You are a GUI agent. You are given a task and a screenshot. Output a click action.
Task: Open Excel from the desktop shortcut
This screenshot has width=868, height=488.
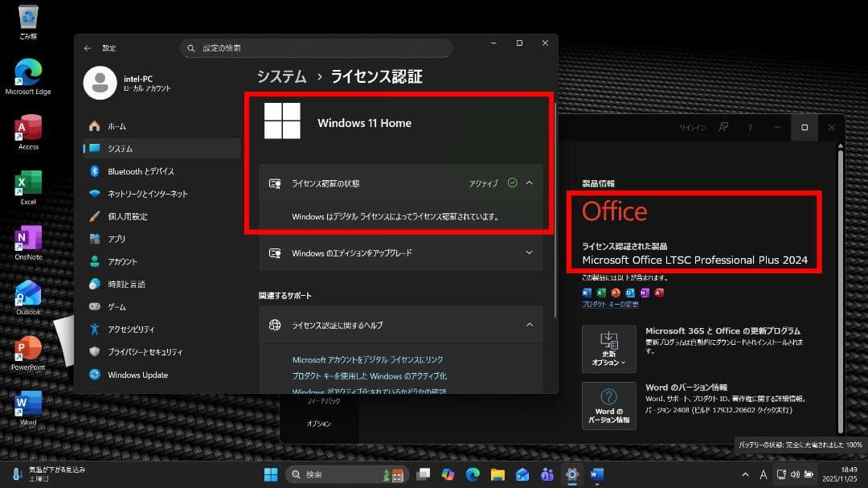pyautogui.click(x=28, y=181)
